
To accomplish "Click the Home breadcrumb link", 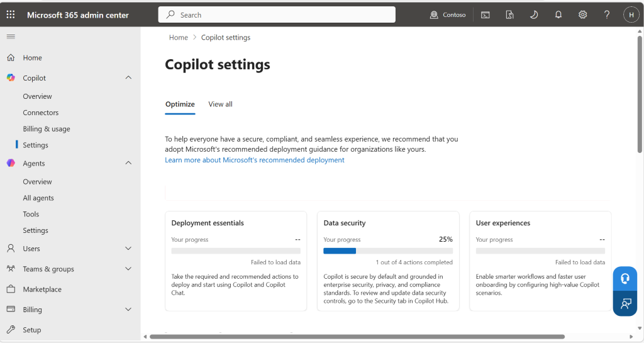I will pyautogui.click(x=178, y=37).
